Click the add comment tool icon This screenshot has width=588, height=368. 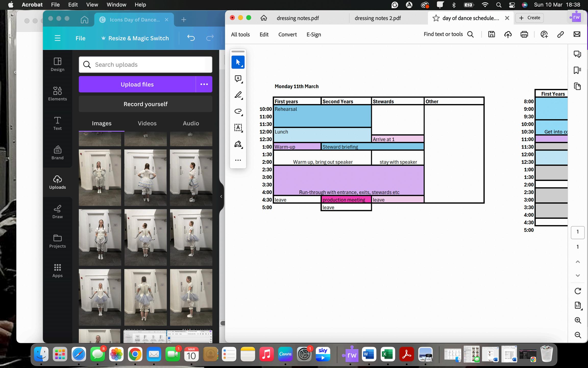click(238, 78)
